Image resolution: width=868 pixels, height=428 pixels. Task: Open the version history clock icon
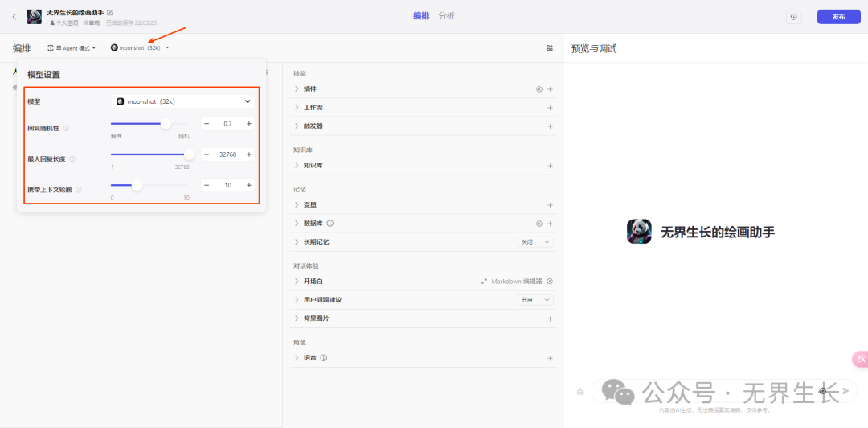[x=794, y=17]
